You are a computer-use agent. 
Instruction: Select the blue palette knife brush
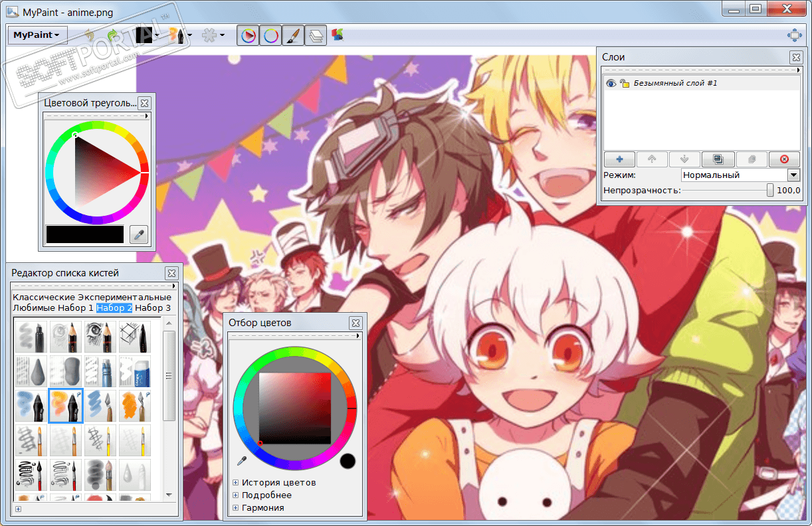pos(100,406)
